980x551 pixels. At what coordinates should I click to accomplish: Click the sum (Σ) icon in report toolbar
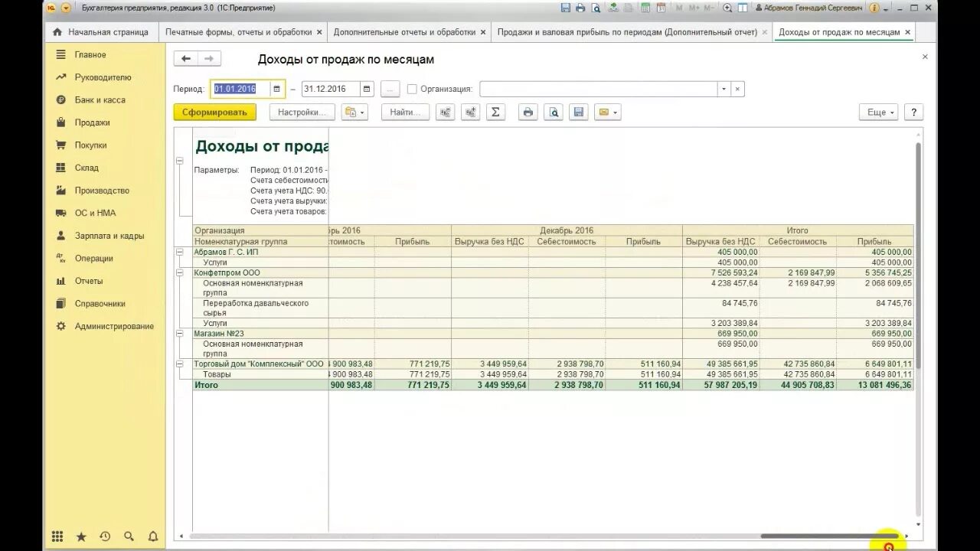pyautogui.click(x=495, y=112)
